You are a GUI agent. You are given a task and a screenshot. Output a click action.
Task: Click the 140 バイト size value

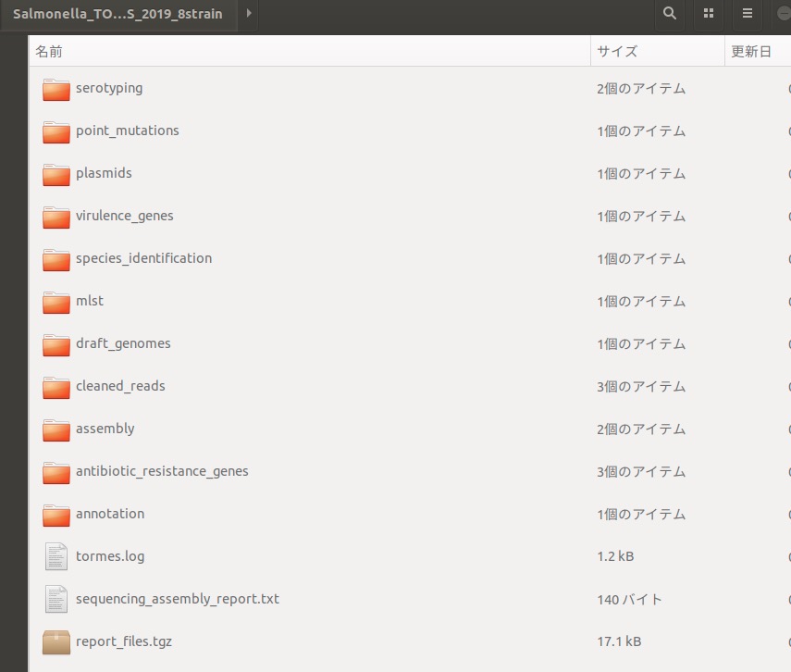click(x=629, y=599)
